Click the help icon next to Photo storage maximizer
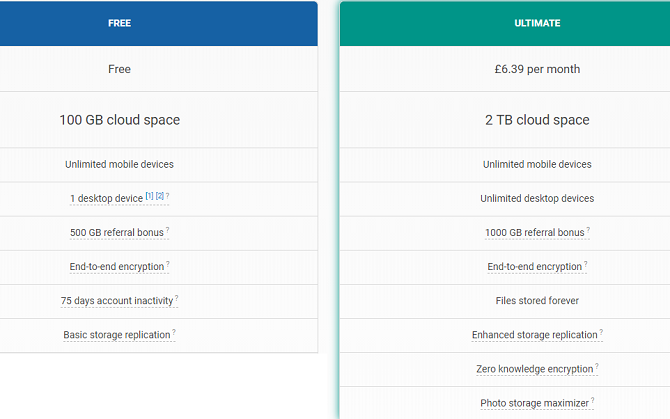Viewport: 670px width, 419px height. click(592, 400)
